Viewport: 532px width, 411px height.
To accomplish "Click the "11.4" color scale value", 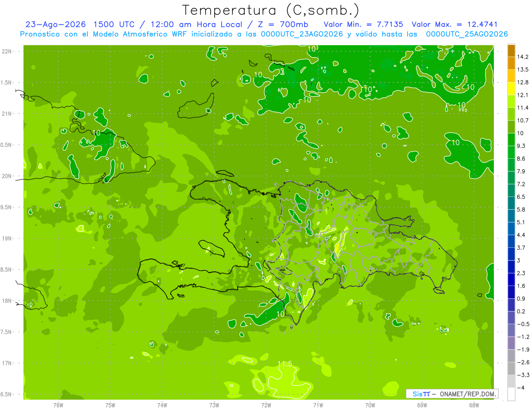I will (x=523, y=108).
